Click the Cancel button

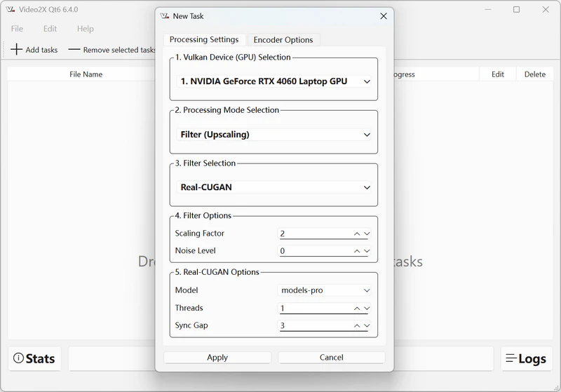[x=331, y=358]
